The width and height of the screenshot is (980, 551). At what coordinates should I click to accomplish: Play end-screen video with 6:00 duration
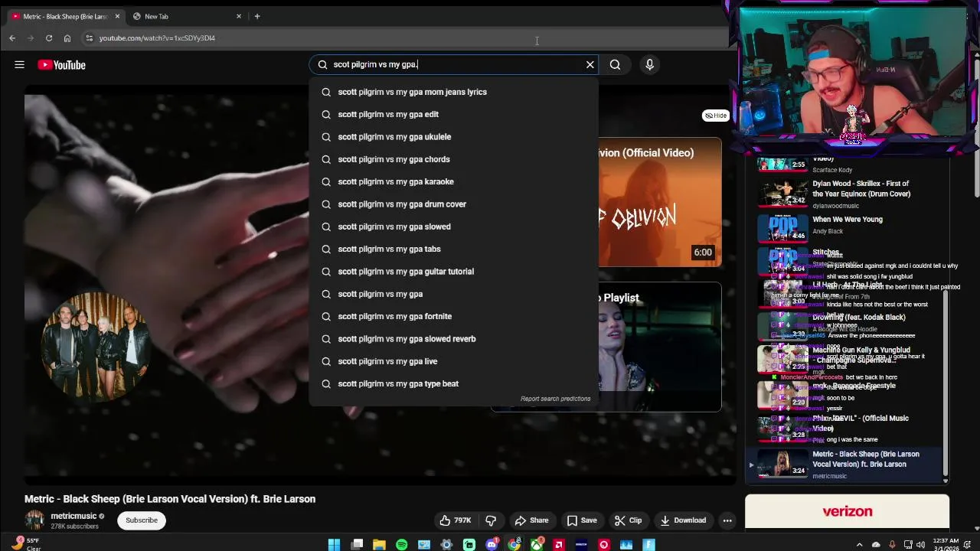(x=660, y=203)
